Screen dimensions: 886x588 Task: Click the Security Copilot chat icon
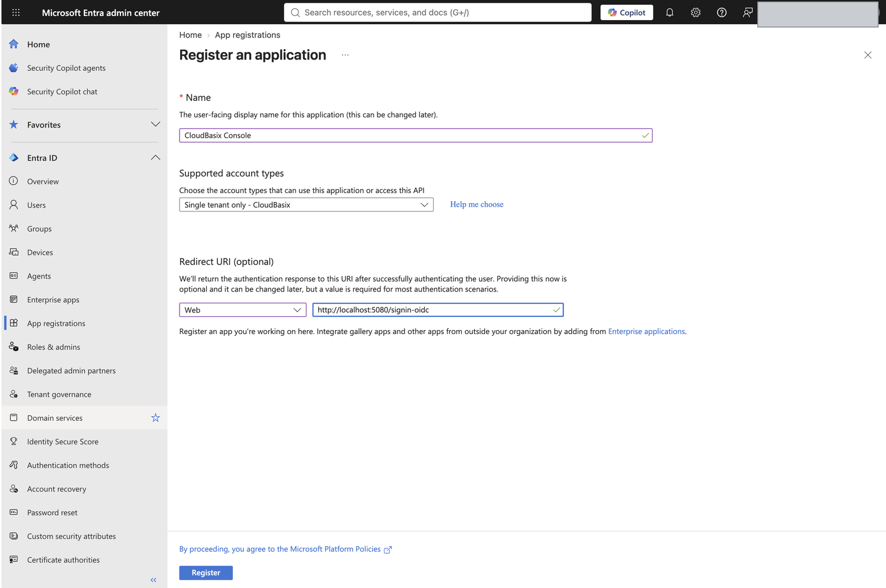[14, 92]
